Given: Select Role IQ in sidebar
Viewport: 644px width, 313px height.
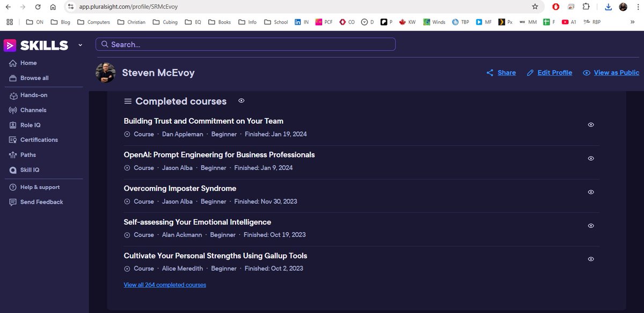Looking at the screenshot, I should (25, 125).
